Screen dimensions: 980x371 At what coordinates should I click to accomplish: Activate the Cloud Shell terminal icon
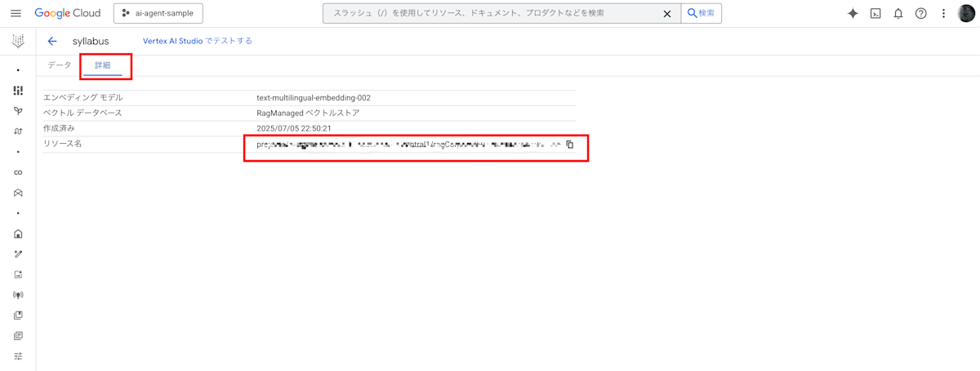[875, 13]
